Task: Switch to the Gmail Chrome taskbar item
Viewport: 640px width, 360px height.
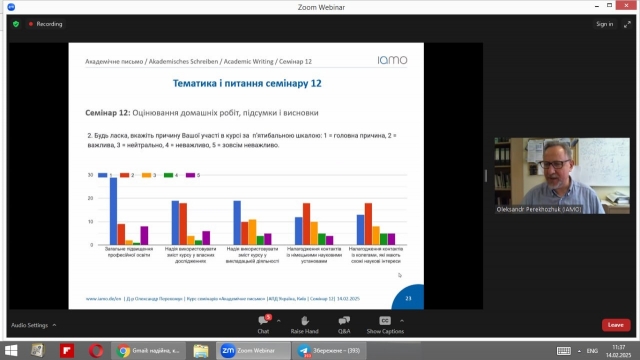Action: [149, 351]
